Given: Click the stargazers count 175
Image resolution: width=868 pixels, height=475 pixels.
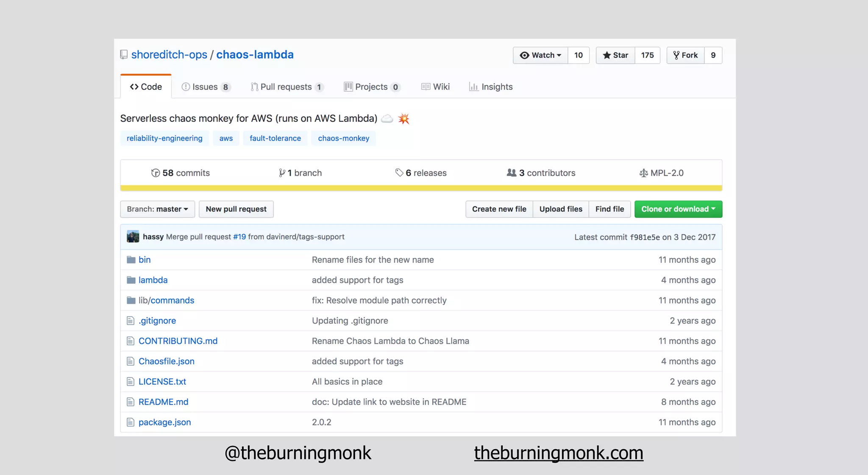Looking at the screenshot, I should tap(647, 55).
